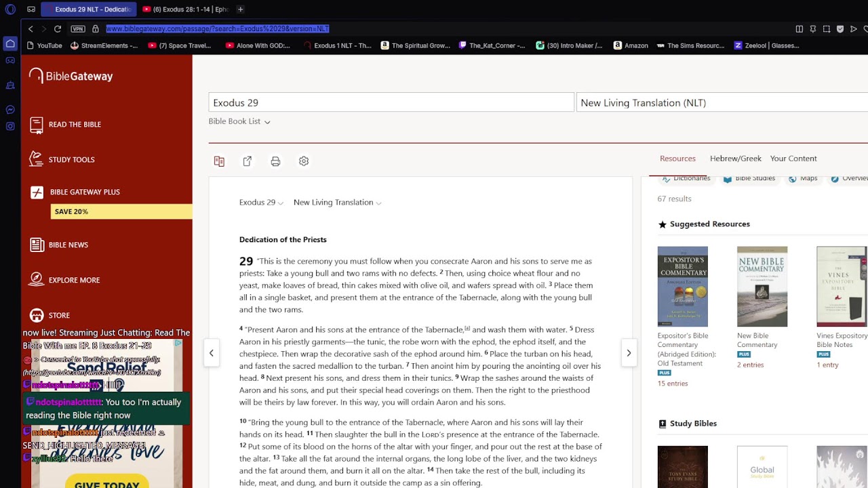Click the site security padlock icon
868x488 pixels.
pyautogui.click(x=96, y=28)
